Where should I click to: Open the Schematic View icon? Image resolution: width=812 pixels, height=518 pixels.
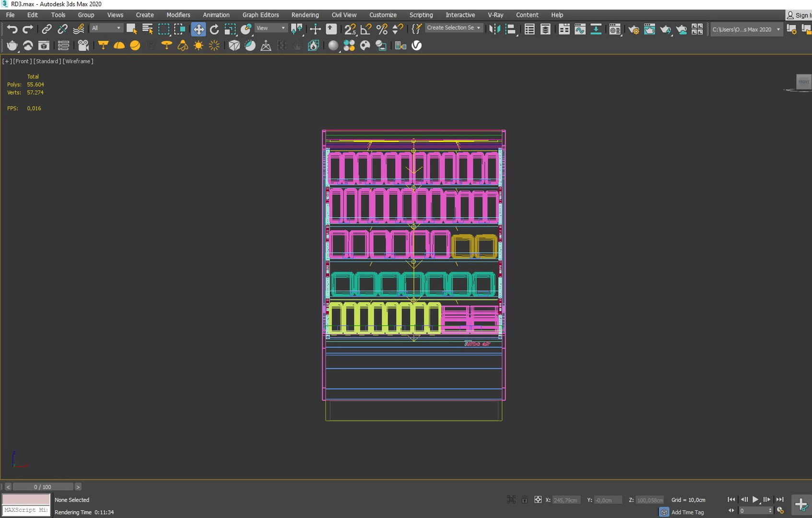(x=596, y=29)
